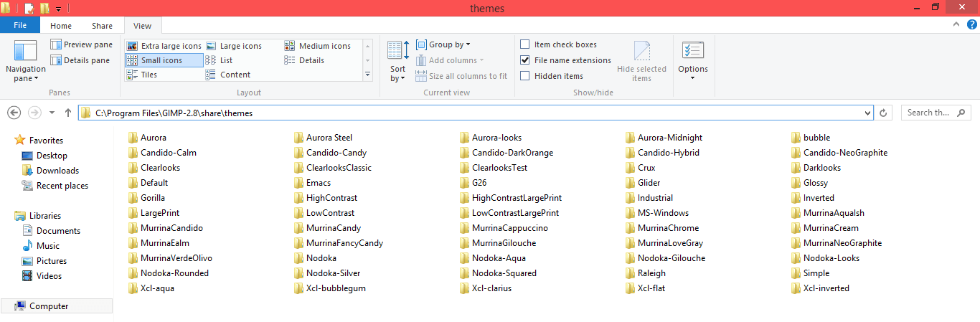Open the Music library
Screen dimensions: 980x322
[x=48, y=246]
